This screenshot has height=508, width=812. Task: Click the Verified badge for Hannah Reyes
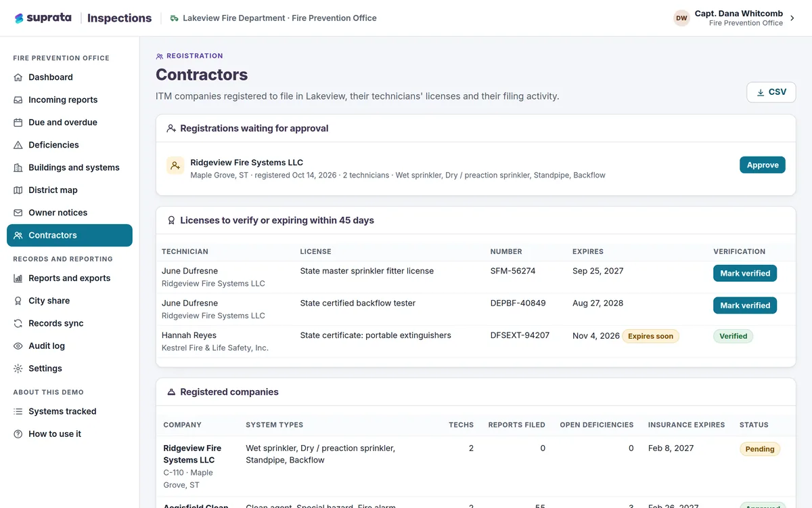[x=734, y=336]
